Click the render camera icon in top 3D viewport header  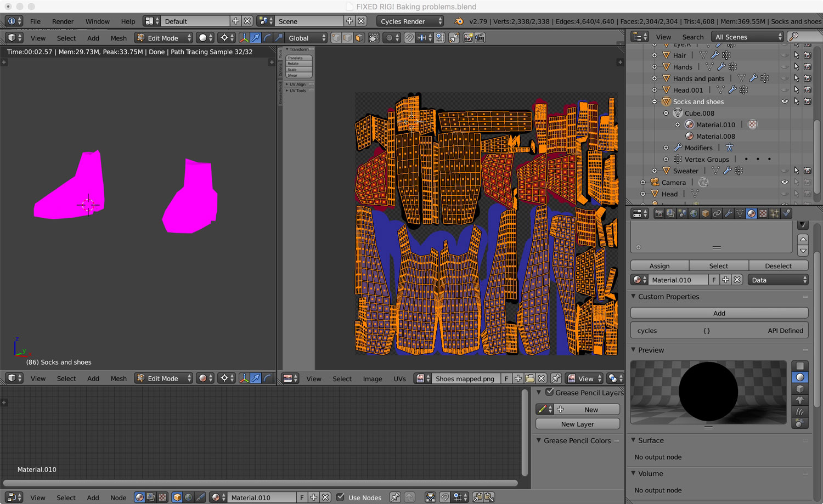pyautogui.click(x=468, y=38)
